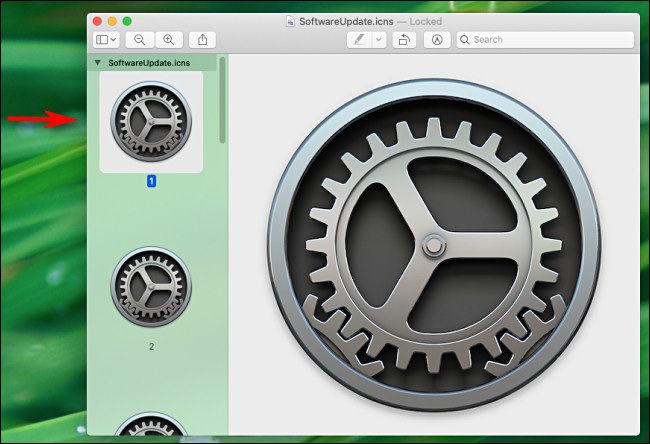Screen dimensions: 650x444
Task: Show the Markup toolbar
Action: pos(437,40)
